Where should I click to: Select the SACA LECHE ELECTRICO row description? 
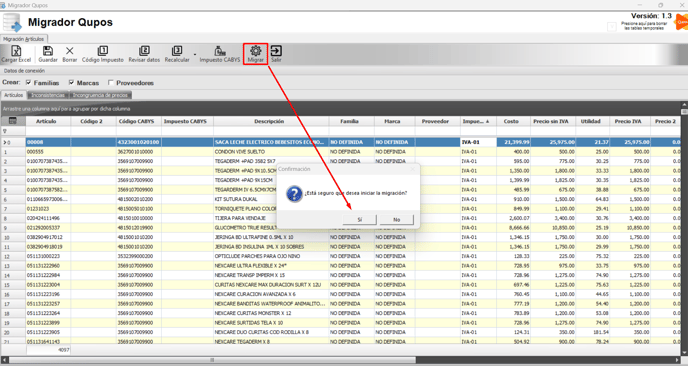[271, 142]
